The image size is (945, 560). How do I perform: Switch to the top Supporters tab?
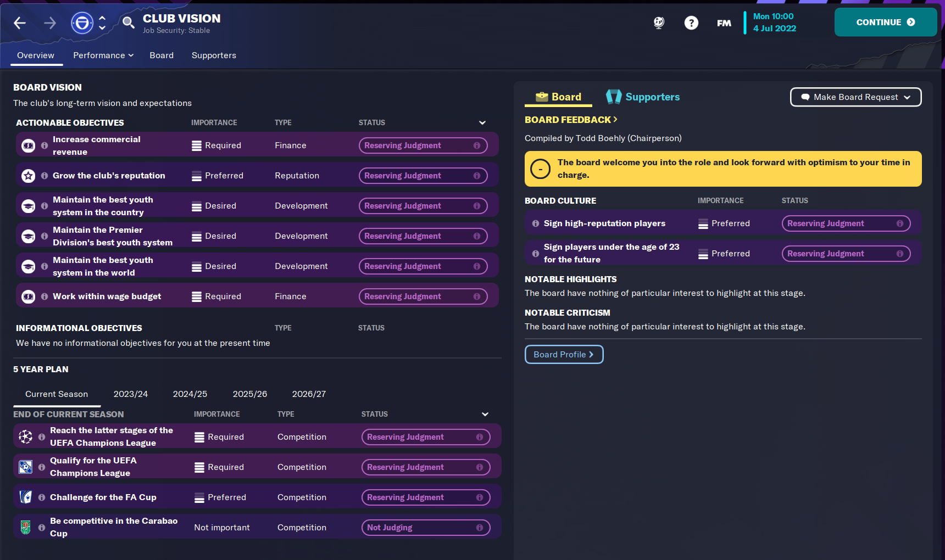pos(214,55)
